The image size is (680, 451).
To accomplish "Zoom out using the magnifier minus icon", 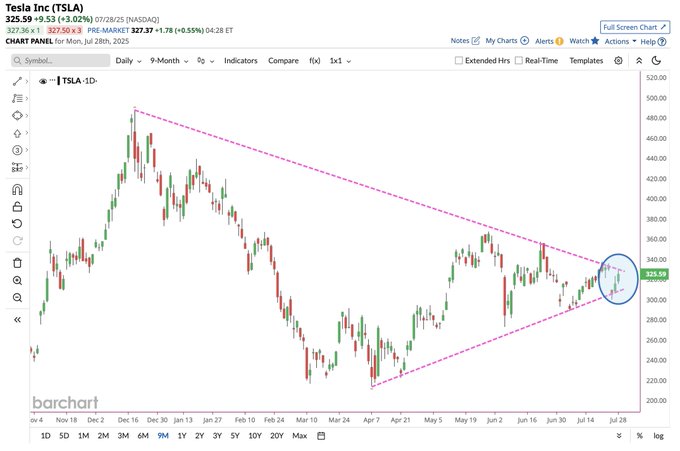I will pyautogui.click(x=17, y=297).
